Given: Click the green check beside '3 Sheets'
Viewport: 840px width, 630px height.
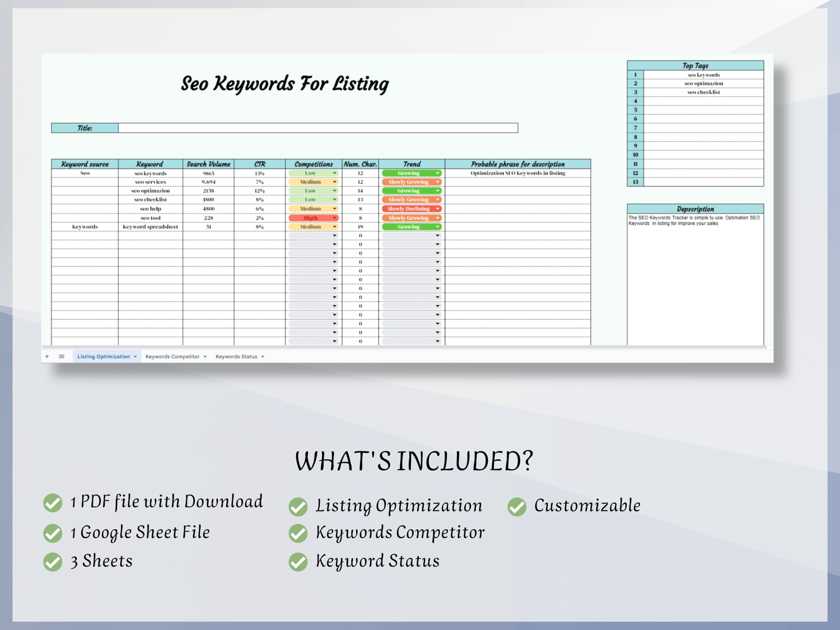Looking at the screenshot, I should (x=53, y=562).
